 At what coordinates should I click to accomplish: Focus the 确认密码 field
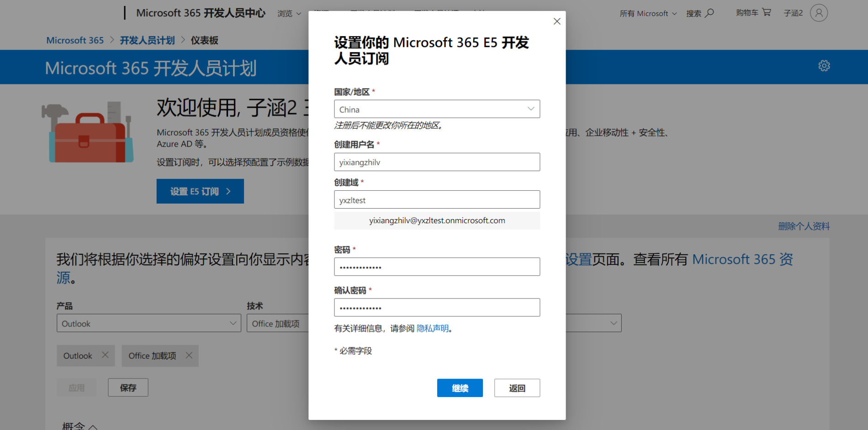point(437,307)
